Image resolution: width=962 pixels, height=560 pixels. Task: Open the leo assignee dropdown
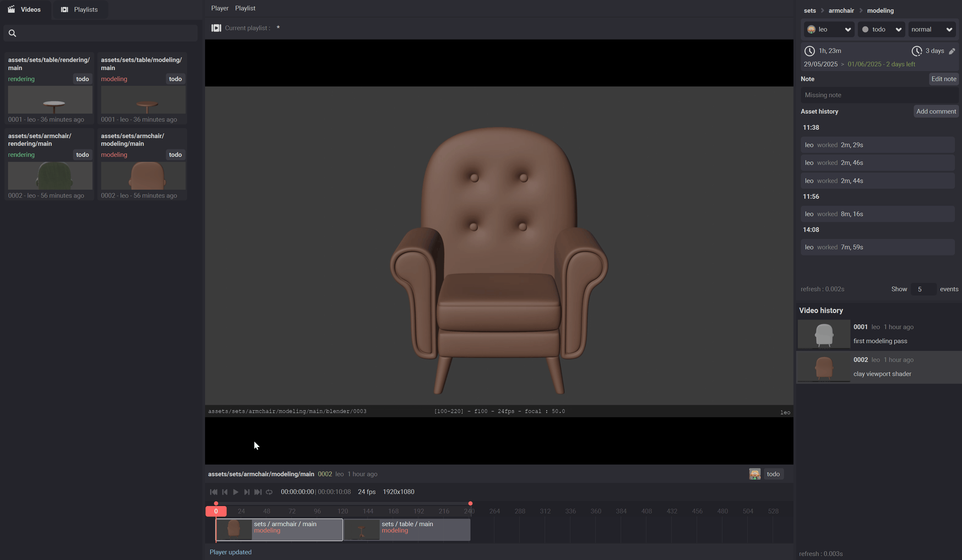pos(829,29)
